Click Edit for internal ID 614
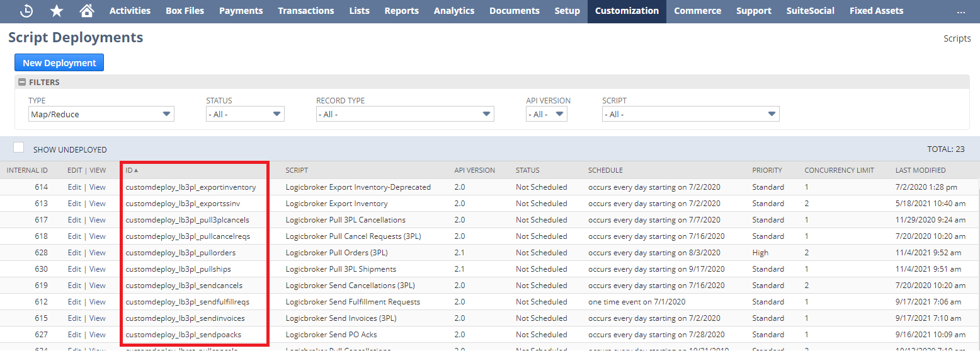This screenshot has height=353, width=980. [x=74, y=187]
